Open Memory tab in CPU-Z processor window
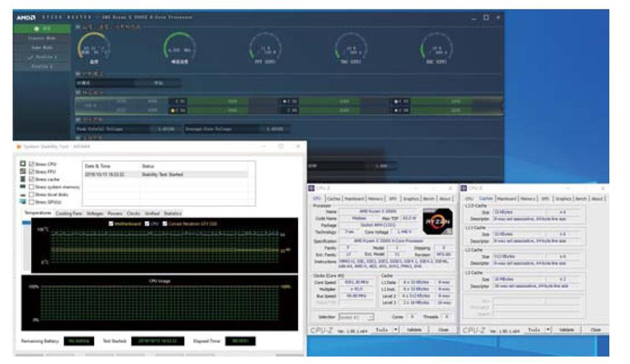Screen dimensions: 630x364 [x=375, y=198]
